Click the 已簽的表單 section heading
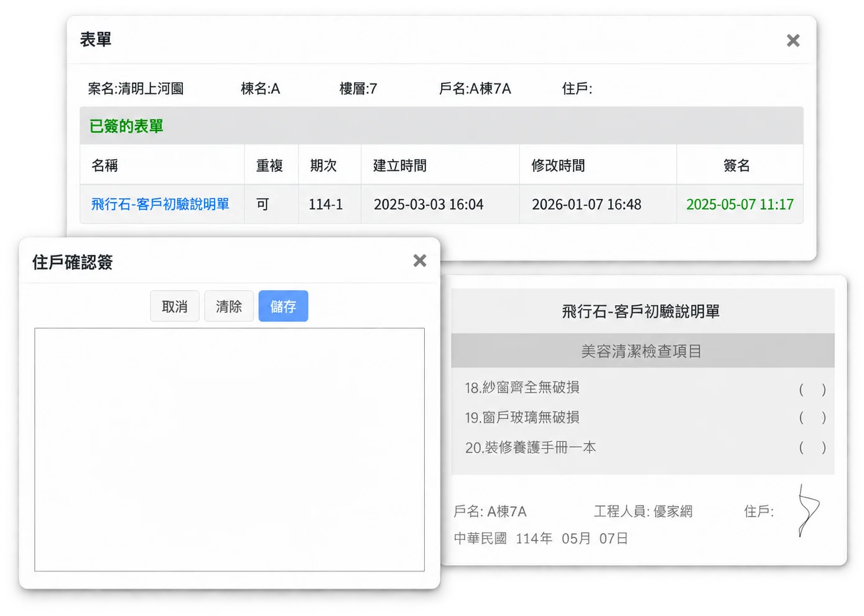Image resolution: width=864 pixels, height=616 pixels. 126,126
